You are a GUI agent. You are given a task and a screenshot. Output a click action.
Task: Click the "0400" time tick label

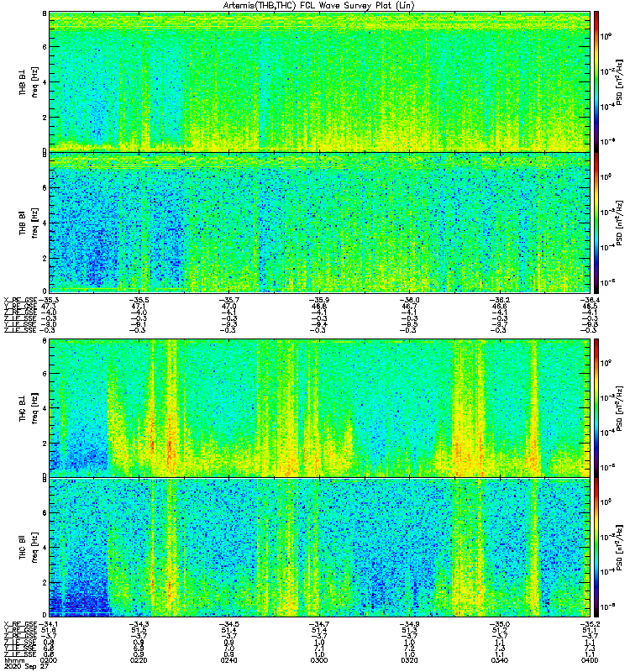tap(590, 660)
